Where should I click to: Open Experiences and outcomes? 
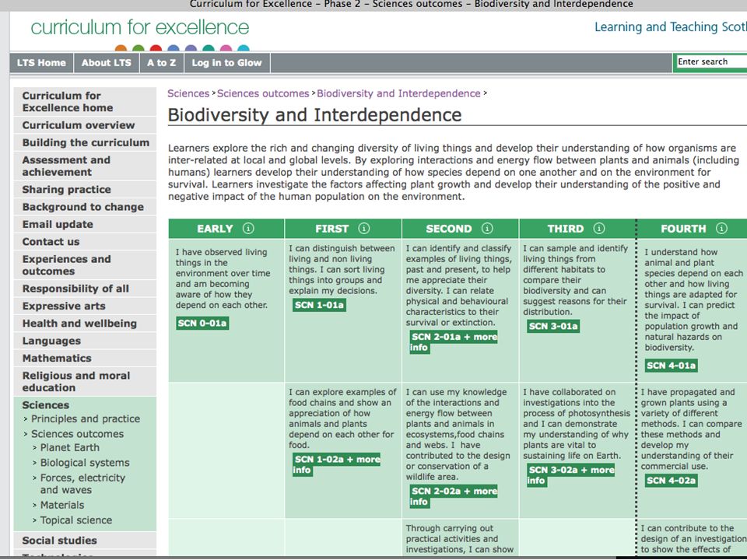85,264
